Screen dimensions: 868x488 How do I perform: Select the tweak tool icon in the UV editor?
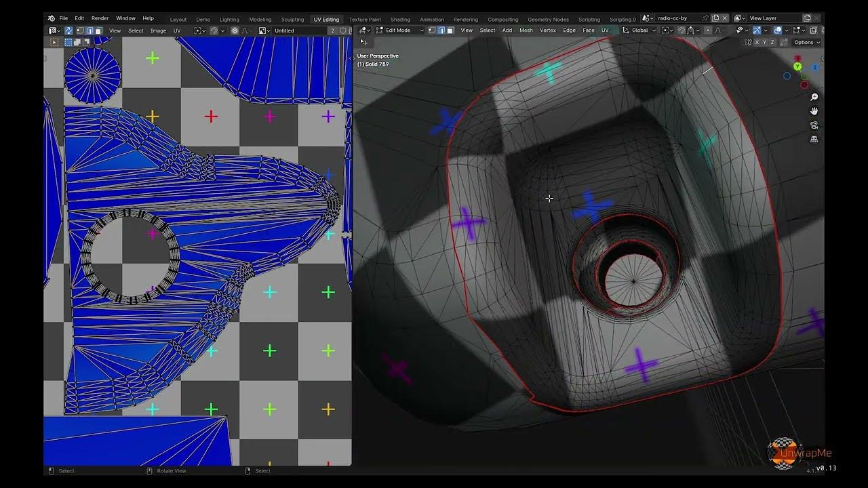tap(54, 42)
